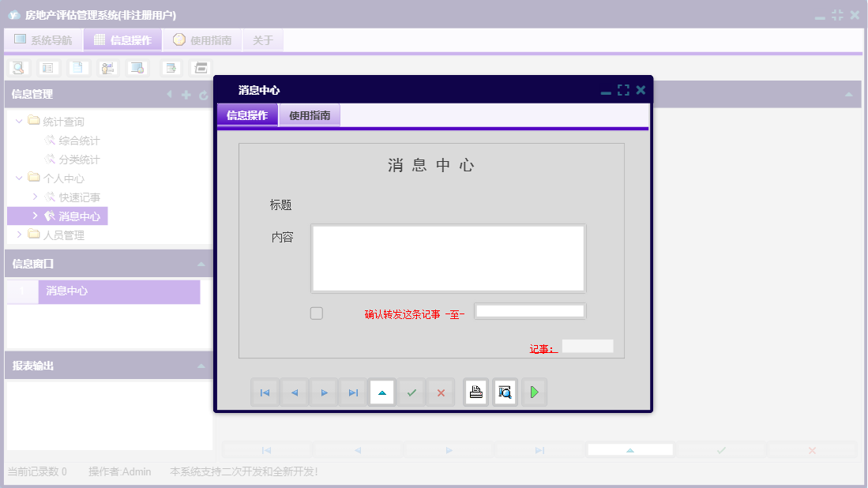This screenshot has height=488, width=868.
Task: Click the next record navigation button
Action: coord(323,392)
